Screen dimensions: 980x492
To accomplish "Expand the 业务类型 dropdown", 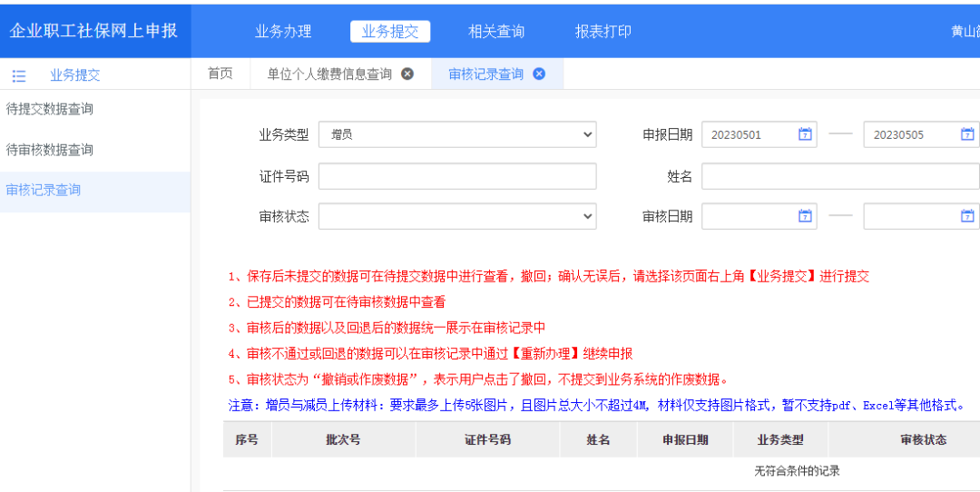I will click(457, 134).
